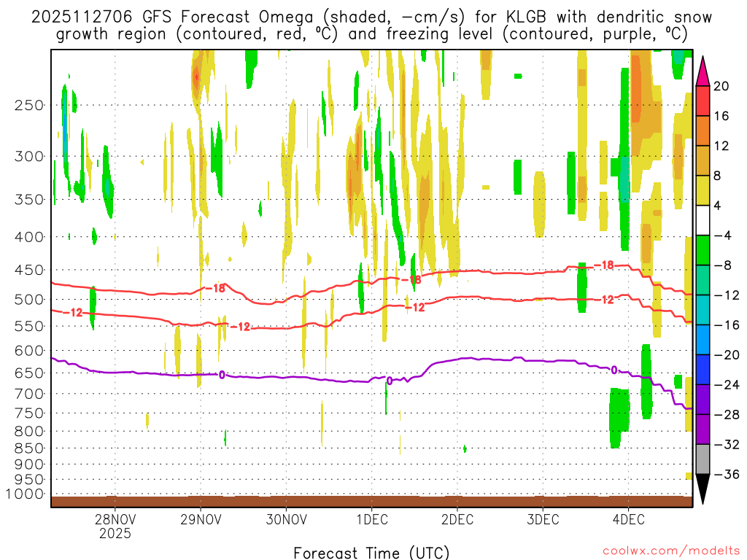Click the 350 pressure level label
Screen dimensions: 747x560
pyautogui.click(x=29, y=200)
